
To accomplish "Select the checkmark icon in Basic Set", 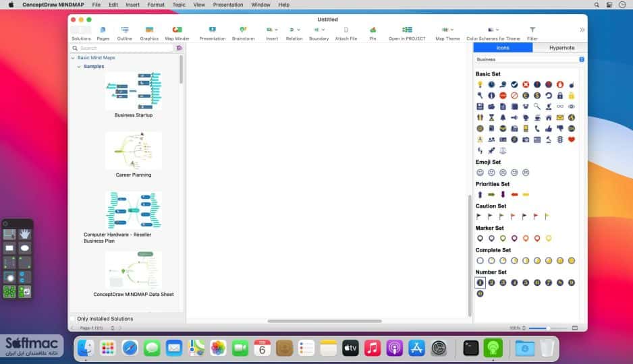I will [x=514, y=85].
